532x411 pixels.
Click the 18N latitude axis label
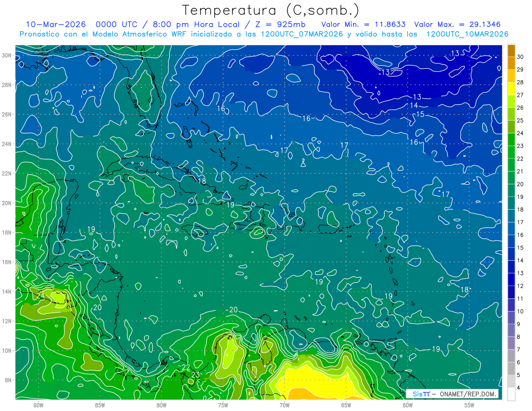pyautogui.click(x=7, y=232)
